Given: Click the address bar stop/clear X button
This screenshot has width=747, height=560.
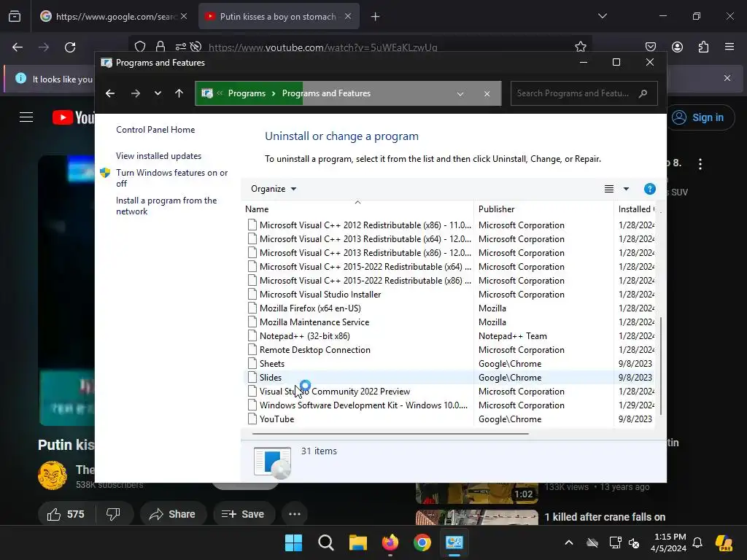Looking at the screenshot, I should (x=487, y=94).
